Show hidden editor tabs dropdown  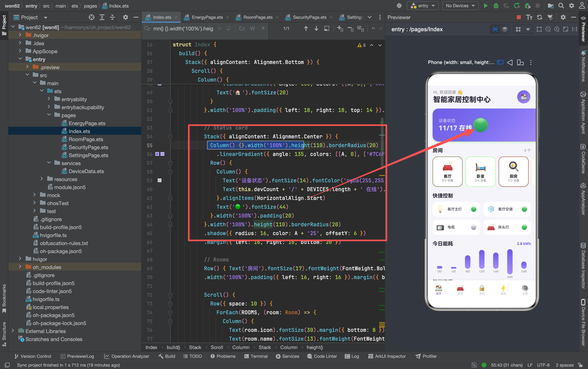click(x=369, y=17)
